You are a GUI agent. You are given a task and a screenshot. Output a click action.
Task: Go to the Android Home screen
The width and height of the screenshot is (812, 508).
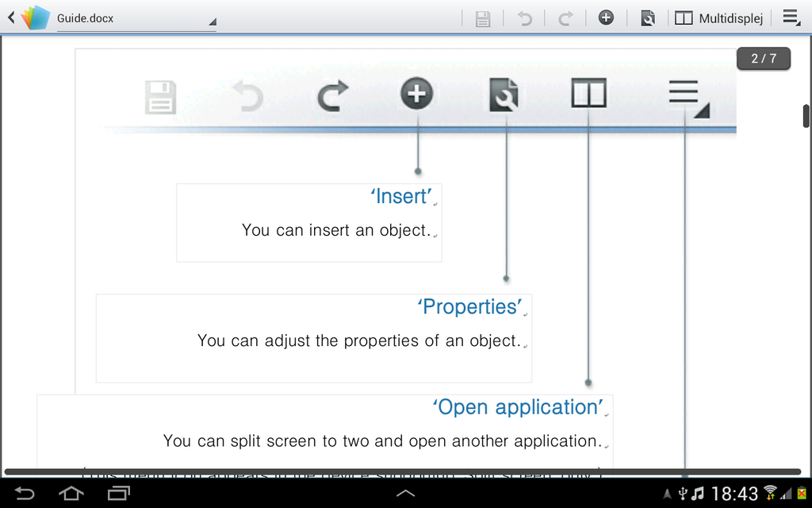click(71, 494)
